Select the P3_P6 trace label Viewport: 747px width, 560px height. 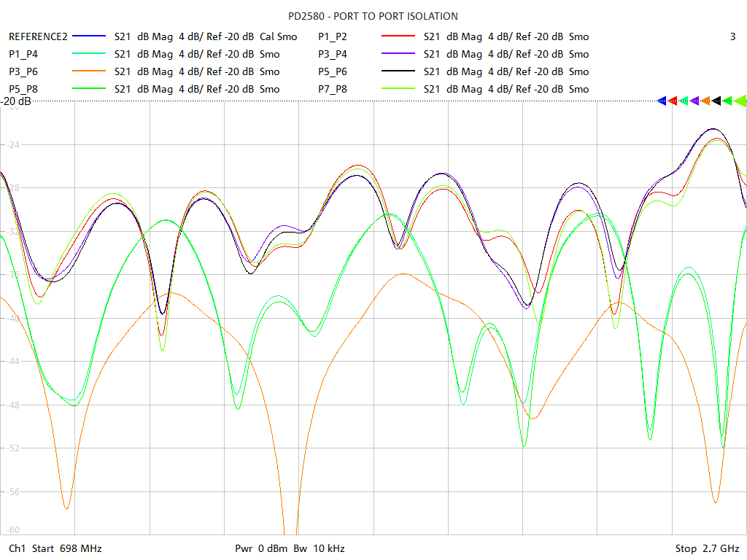23,72
